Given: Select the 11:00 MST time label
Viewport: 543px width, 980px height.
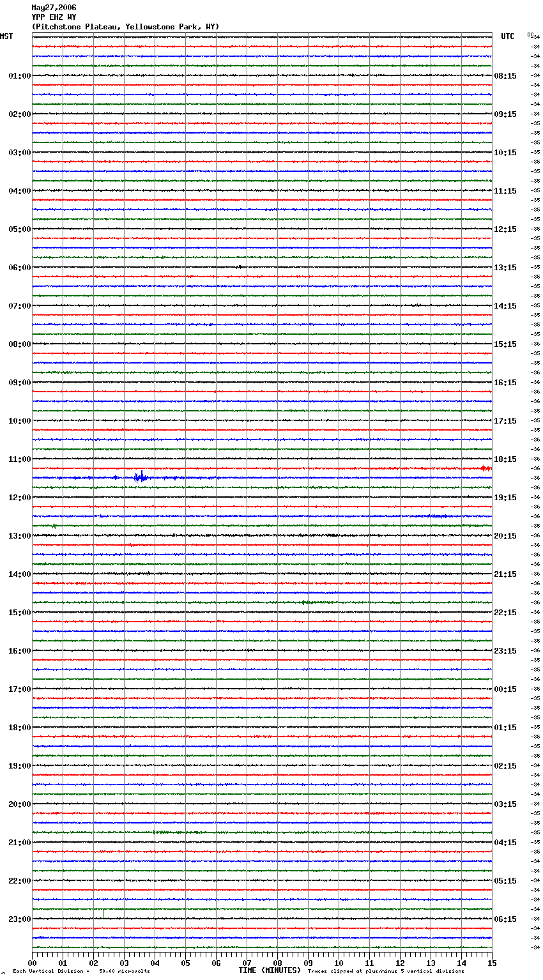Looking at the screenshot, I should point(20,459).
